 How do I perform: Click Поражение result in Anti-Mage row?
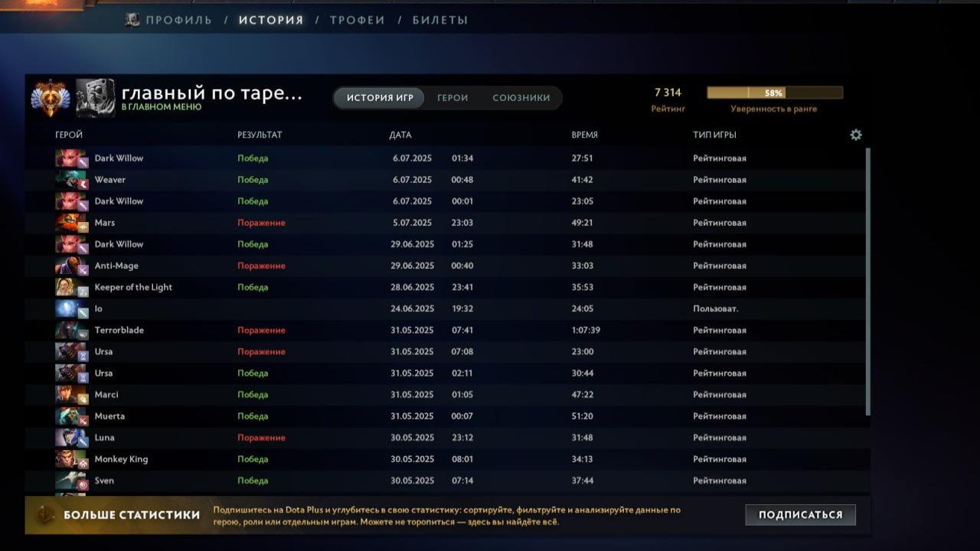click(x=261, y=266)
